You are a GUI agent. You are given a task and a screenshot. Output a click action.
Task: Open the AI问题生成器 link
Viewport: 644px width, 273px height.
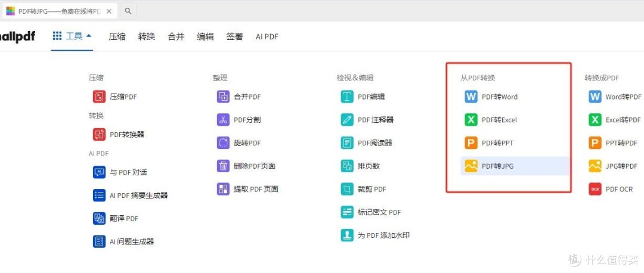coord(132,241)
